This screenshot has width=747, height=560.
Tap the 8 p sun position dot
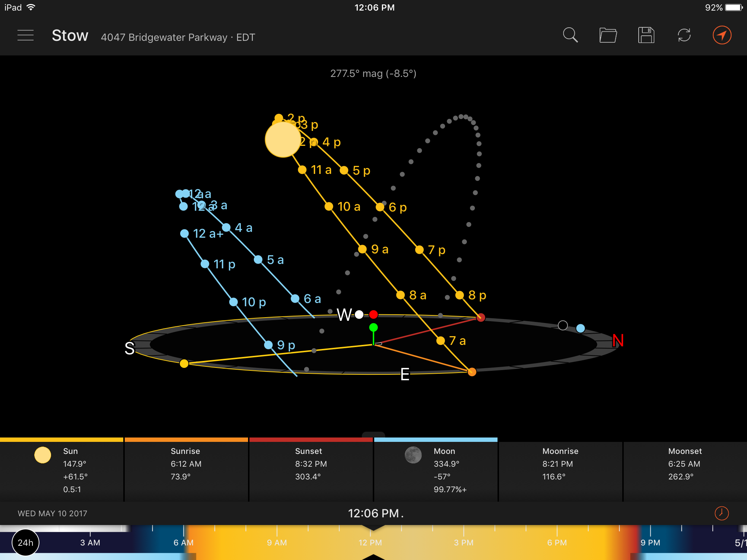click(460, 295)
